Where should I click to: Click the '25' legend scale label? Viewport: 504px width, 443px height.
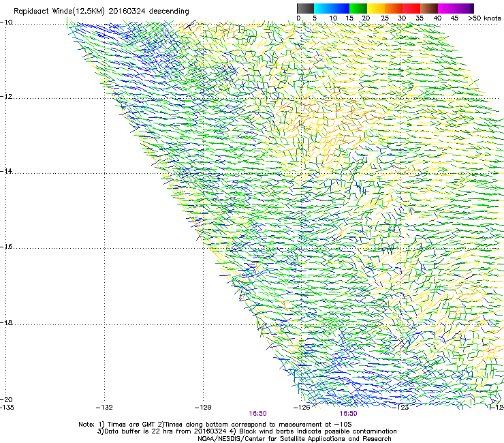click(385, 18)
